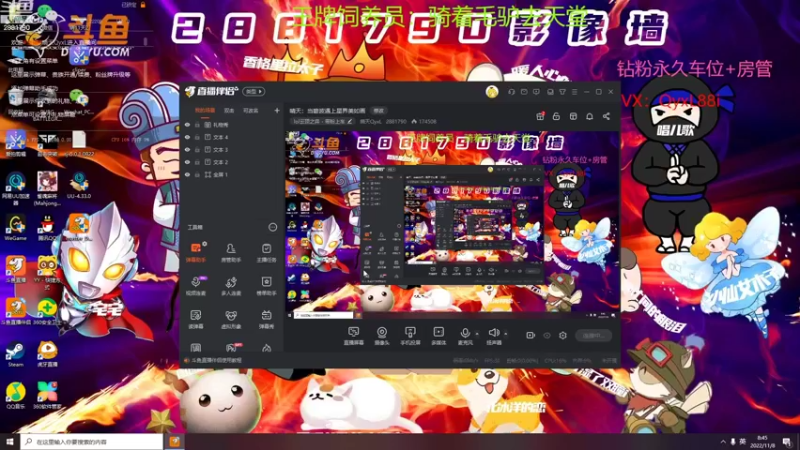This screenshot has height=450, width=800.
Task: Open WeGame on the desktop
Action: click(15, 228)
